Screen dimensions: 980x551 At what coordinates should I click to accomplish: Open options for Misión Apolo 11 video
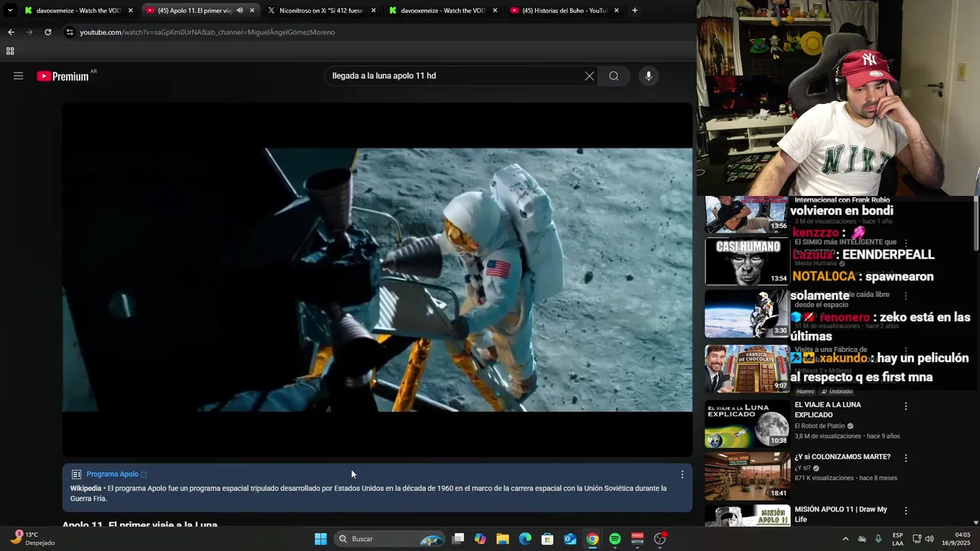tap(906, 510)
